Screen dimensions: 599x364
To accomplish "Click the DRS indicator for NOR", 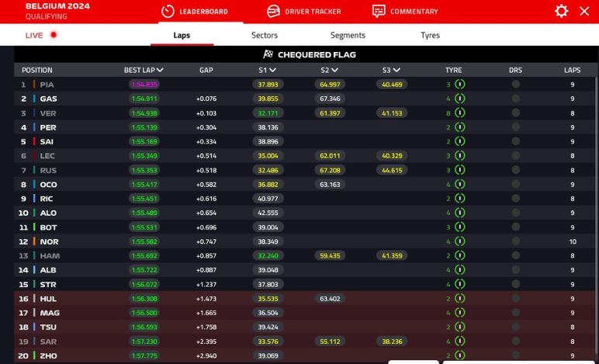I will click(x=515, y=241).
